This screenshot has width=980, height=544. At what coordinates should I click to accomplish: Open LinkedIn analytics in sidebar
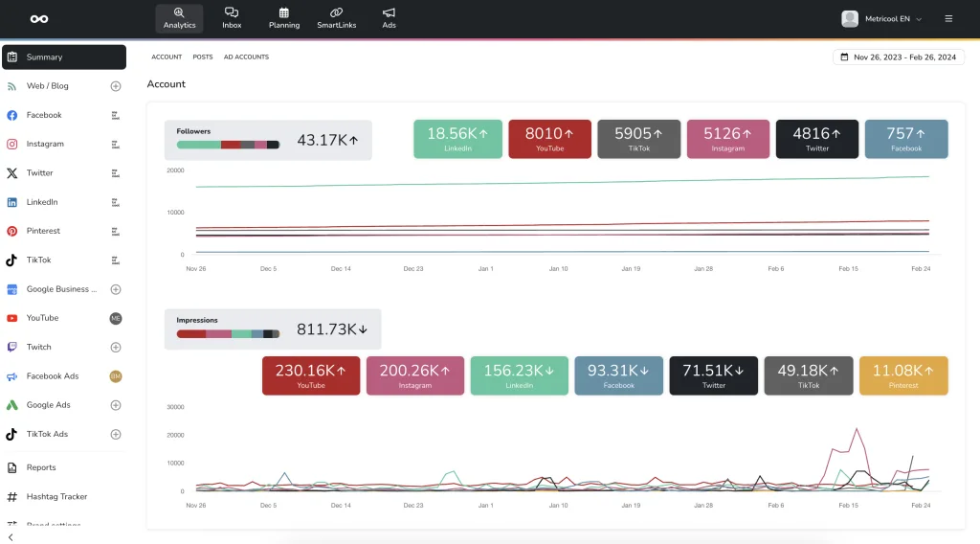pyautogui.click(x=42, y=202)
